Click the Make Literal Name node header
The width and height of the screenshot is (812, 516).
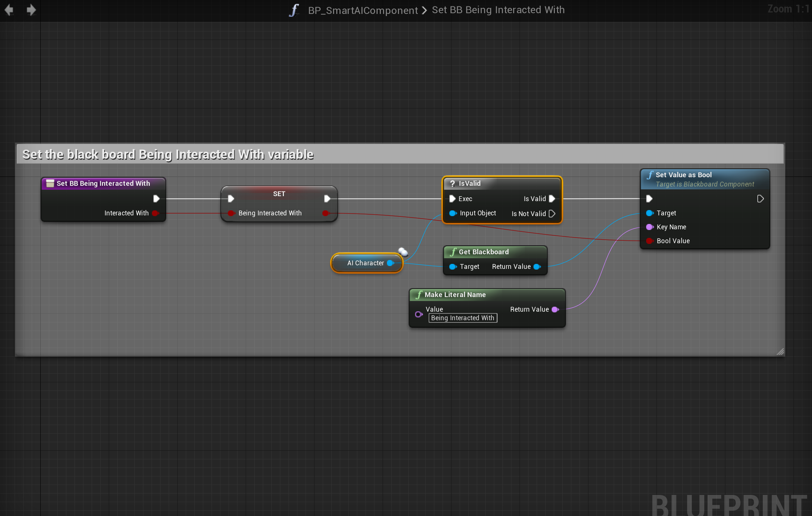(x=455, y=295)
